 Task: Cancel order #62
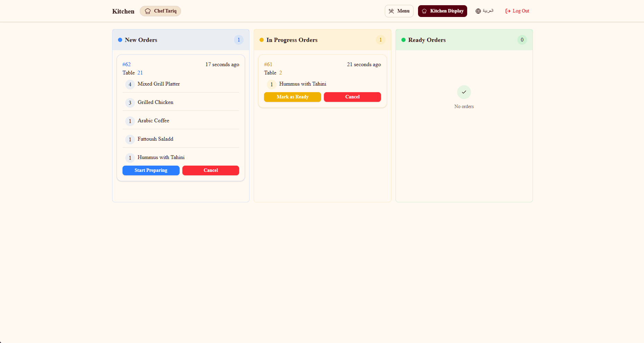click(x=211, y=170)
